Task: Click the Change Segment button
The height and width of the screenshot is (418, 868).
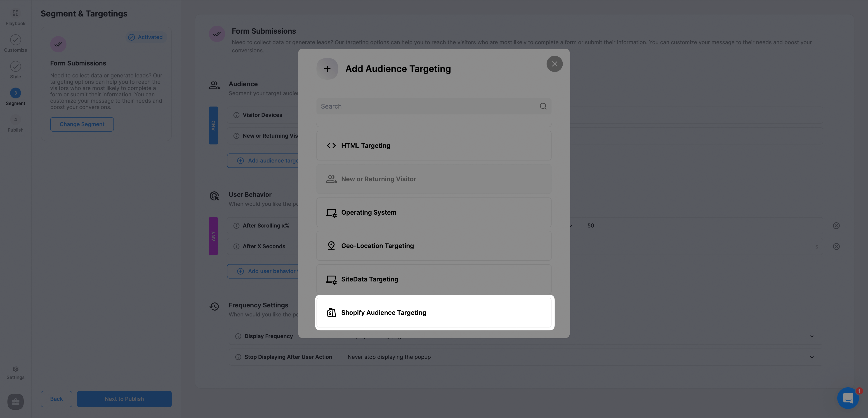Action: click(x=82, y=124)
